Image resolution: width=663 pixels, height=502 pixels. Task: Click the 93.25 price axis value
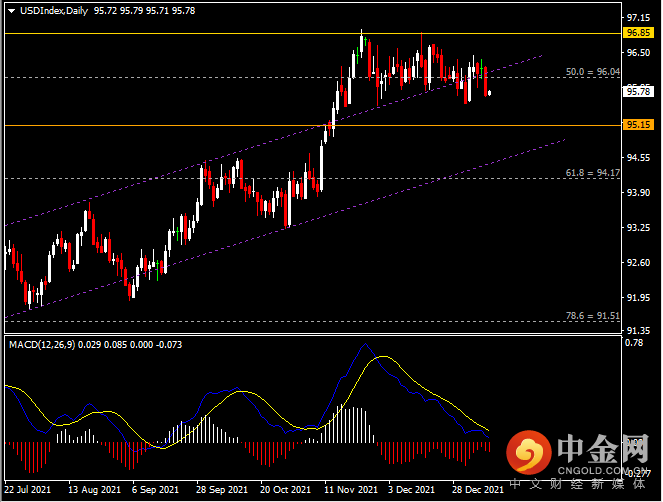pyautogui.click(x=638, y=228)
